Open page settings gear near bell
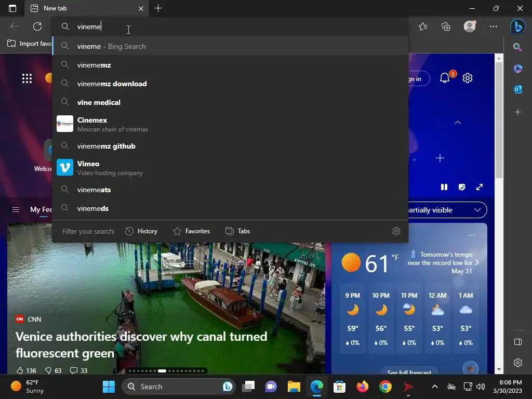This screenshot has height=399, width=532. (x=468, y=78)
